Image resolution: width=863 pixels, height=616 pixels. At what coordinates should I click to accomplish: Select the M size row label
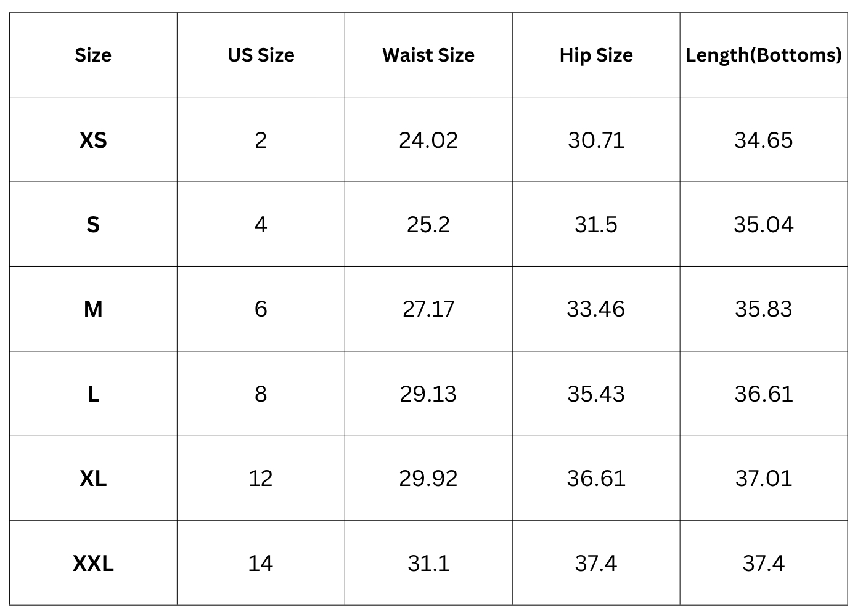(x=93, y=309)
